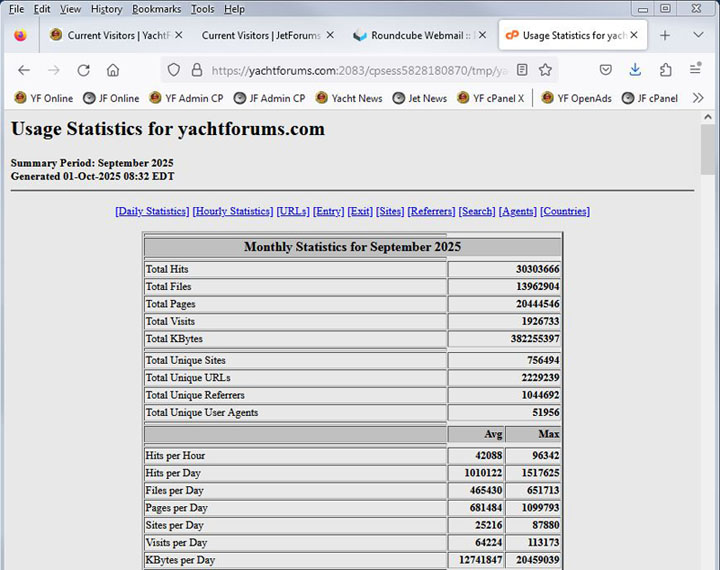The width and height of the screenshot is (720, 570).
Task: Close the Current Visitors JetForums tab
Action: pyautogui.click(x=330, y=35)
